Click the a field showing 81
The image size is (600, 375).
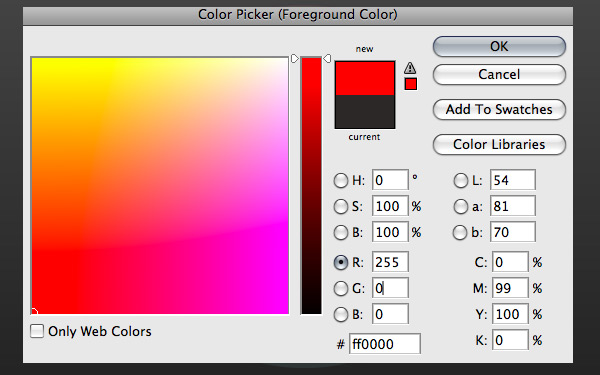pyautogui.click(x=512, y=206)
